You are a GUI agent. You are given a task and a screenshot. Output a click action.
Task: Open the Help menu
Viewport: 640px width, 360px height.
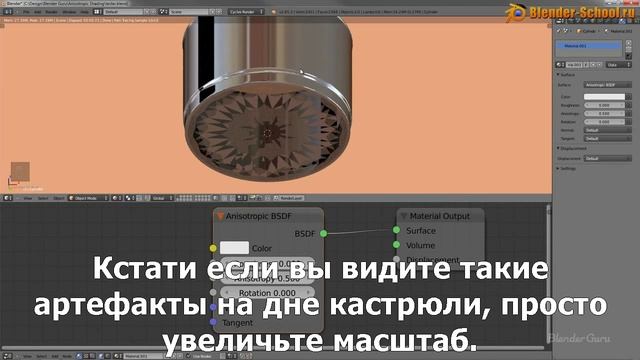84,12
